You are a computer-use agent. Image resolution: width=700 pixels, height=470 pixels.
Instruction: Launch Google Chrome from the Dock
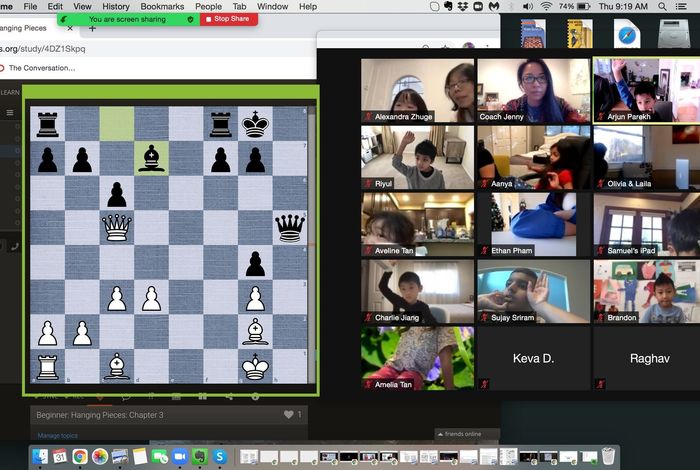[x=80, y=457]
